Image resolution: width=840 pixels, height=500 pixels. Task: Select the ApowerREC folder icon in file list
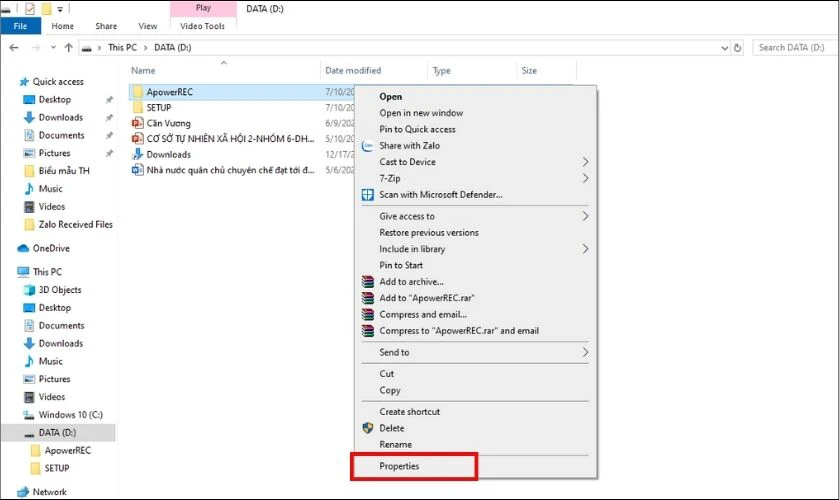(138, 92)
